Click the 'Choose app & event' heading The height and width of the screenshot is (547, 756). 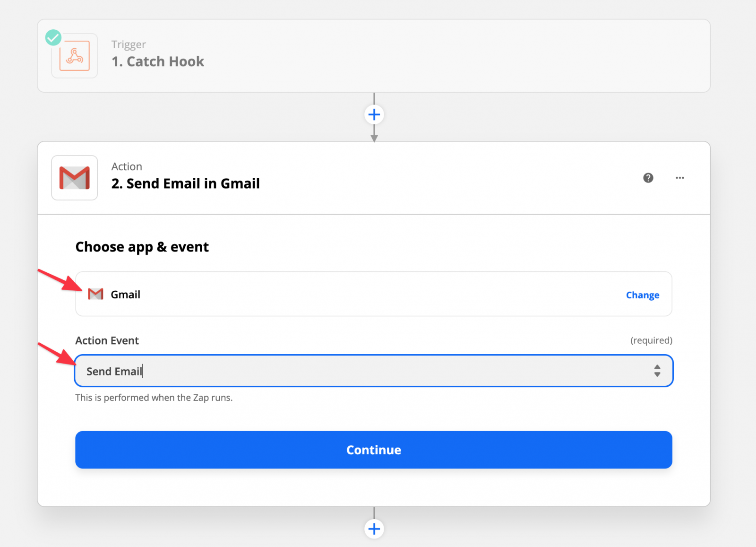coord(142,246)
